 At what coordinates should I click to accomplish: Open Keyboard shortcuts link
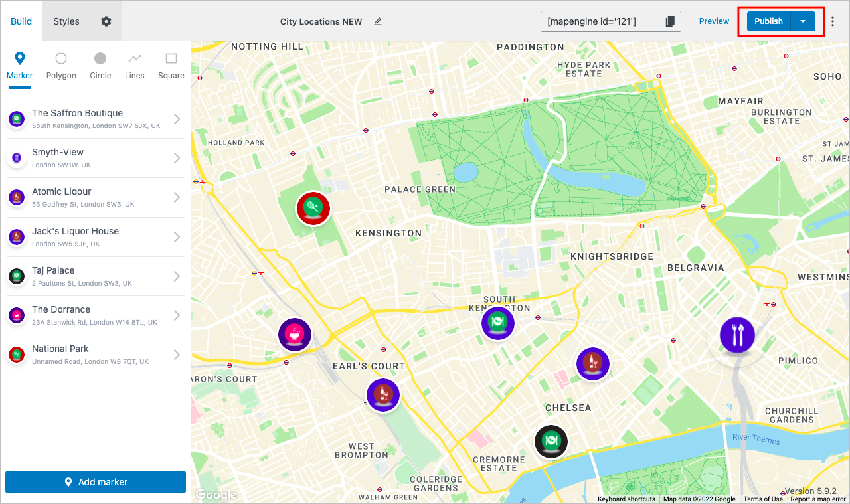point(626,499)
